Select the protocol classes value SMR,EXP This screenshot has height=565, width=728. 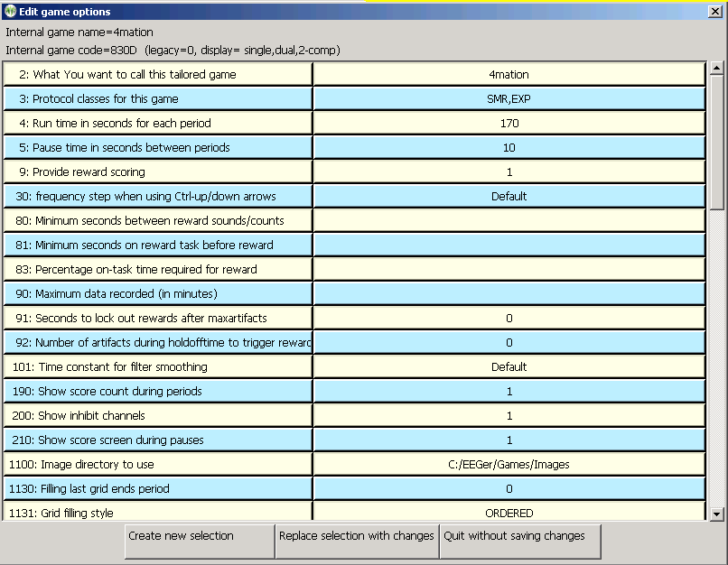(509, 99)
